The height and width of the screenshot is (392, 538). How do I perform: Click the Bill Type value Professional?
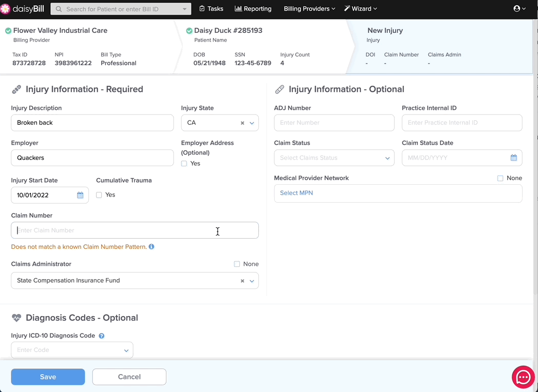pyautogui.click(x=119, y=63)
